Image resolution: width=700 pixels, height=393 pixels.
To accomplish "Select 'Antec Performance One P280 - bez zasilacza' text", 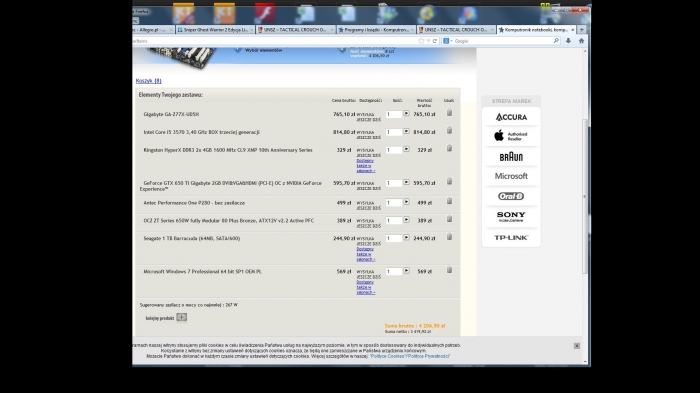I will coord(194,203).
